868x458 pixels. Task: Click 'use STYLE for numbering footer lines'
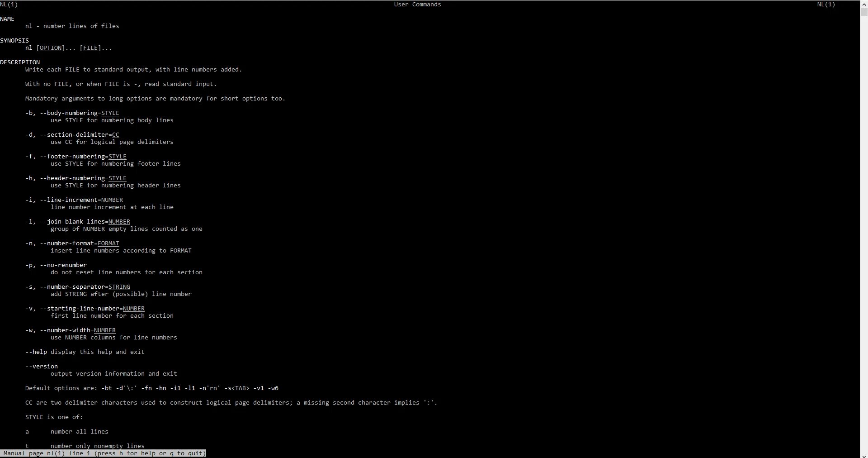click(x=116, y=163)
